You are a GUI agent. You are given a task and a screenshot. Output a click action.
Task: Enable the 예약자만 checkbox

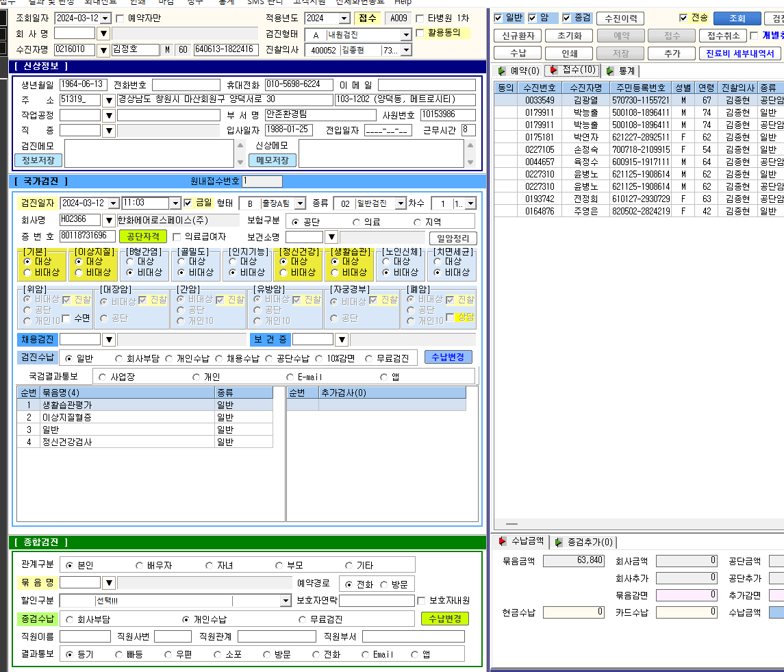pyautogui.click(x=120, y=18)
